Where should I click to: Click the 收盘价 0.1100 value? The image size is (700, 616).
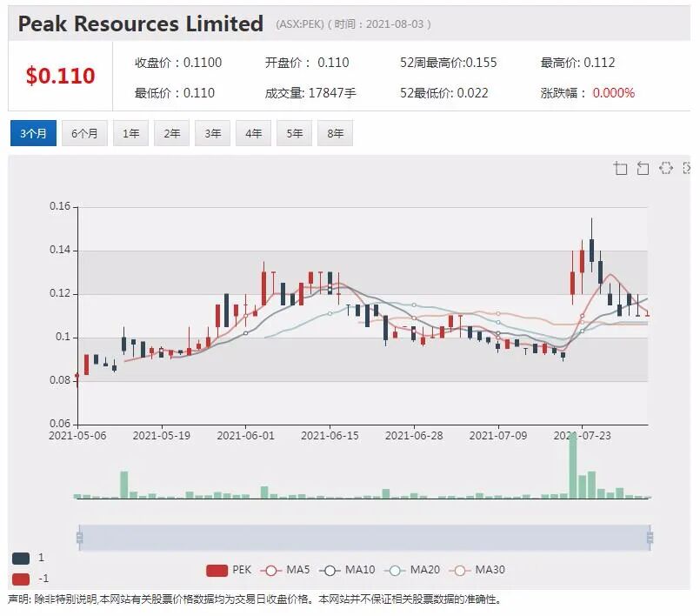click(x=203, y=63)
